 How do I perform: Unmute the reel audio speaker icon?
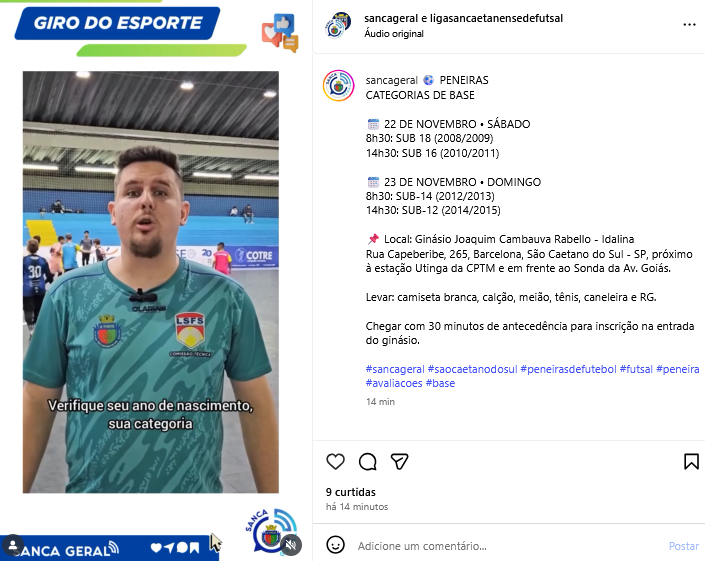[291, 545]
